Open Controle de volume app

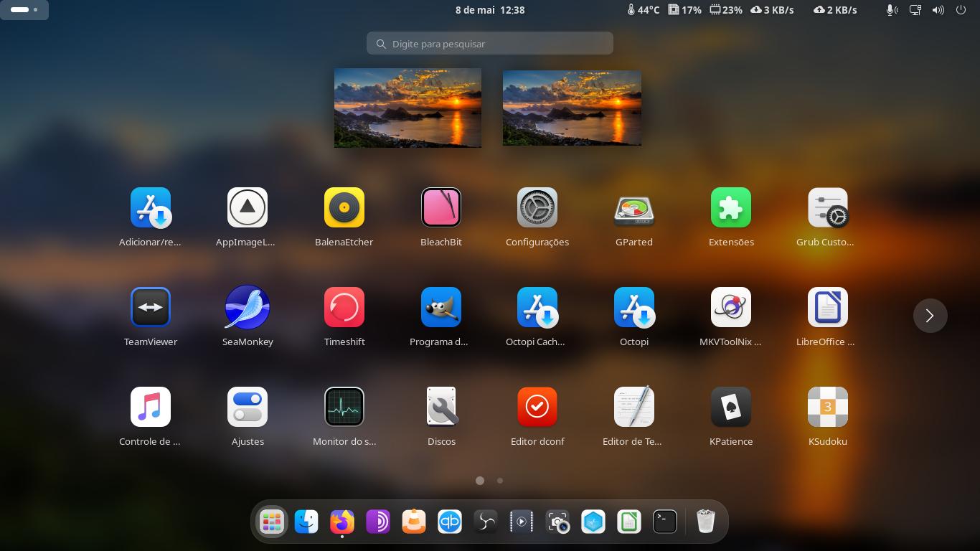(x=150, y=407)
